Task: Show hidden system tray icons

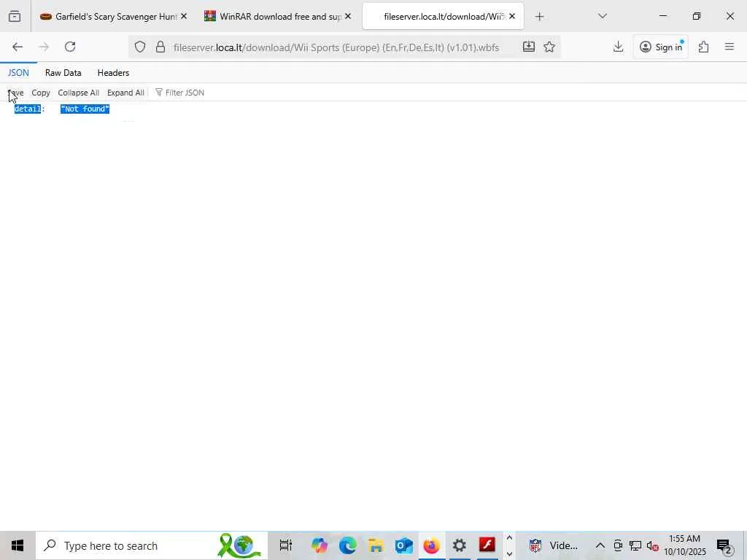Action: [600, 545]
